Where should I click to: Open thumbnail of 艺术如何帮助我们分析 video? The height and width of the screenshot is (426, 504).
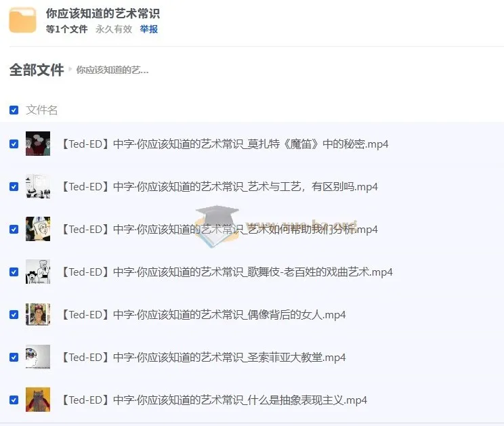(x=38, y=229)
